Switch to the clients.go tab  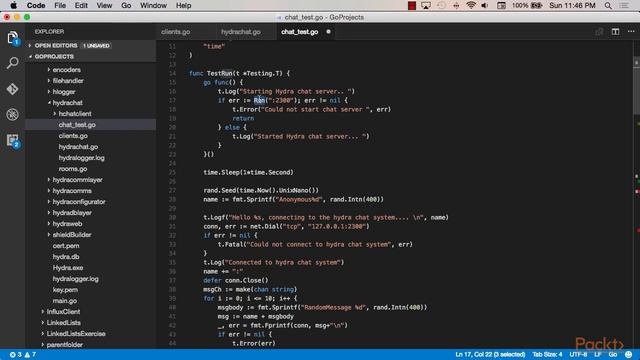[x=176, y=32]
